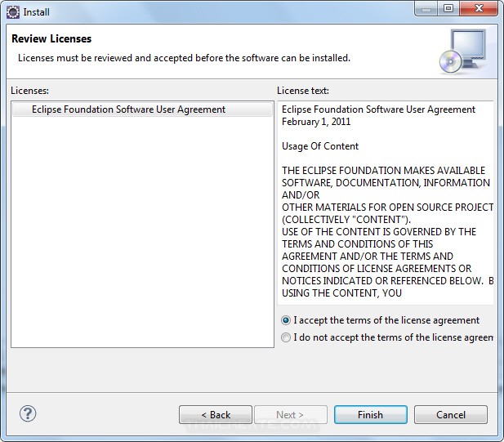Go back with the Back button

pos(216,415)
